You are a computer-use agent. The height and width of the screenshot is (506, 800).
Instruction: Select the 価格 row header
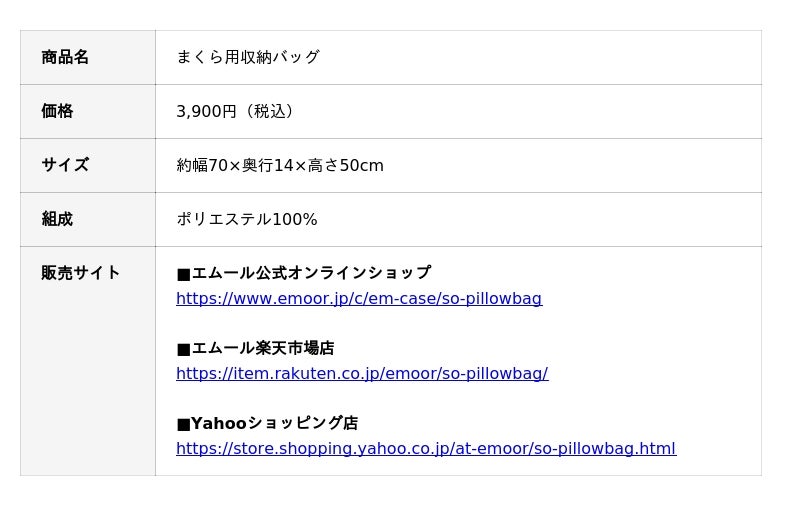(x=57, y=111)
